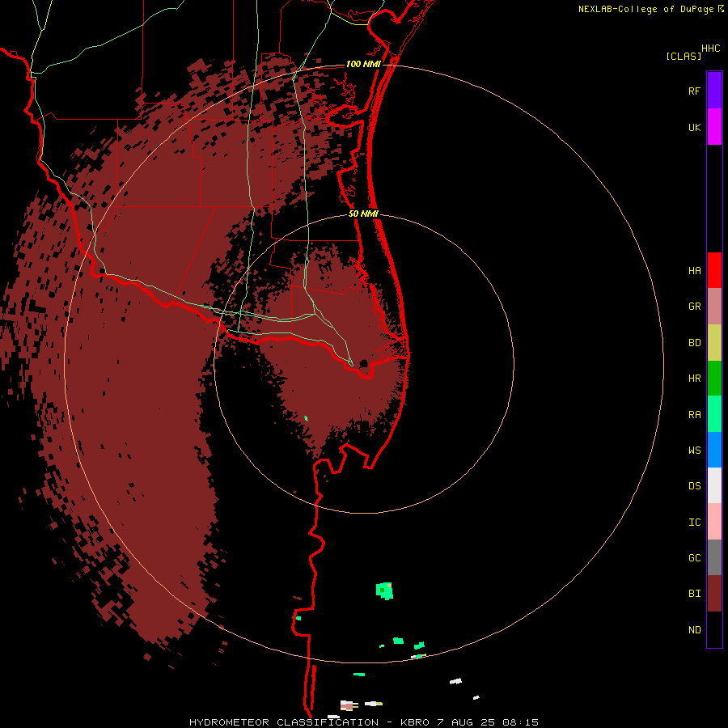Image resolution: width=728 pixels, height=728 pixels.
Task: Click the "KBRO" station identifier in footer
Action: pyautogui.click(x=416, y=722)
